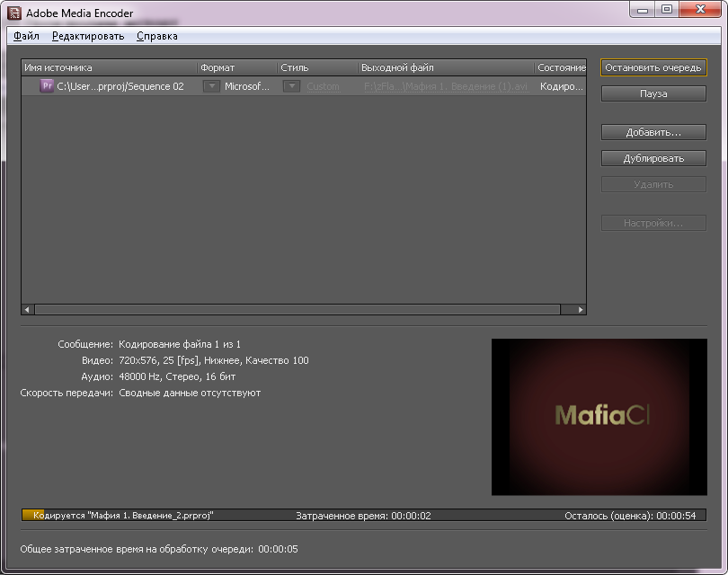Click the greyed-out Настройки... button
728x575 pixels.
[653, 223]
